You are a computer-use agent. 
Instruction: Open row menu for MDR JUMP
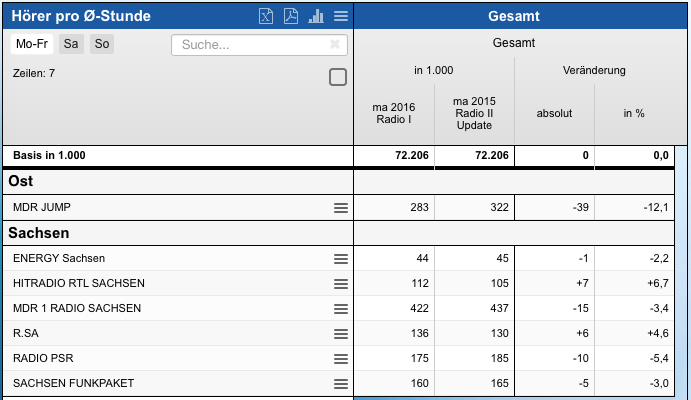tap(341, 208)
